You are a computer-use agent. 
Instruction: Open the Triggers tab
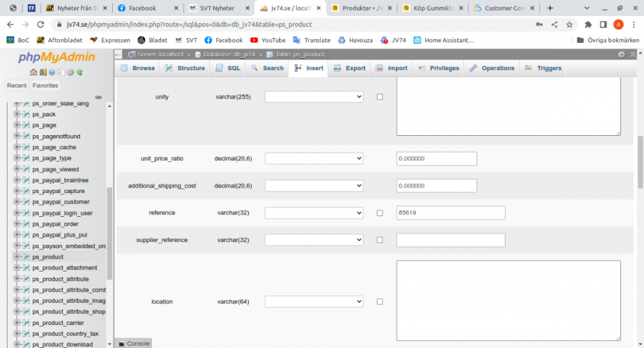[x=543, y=68]
